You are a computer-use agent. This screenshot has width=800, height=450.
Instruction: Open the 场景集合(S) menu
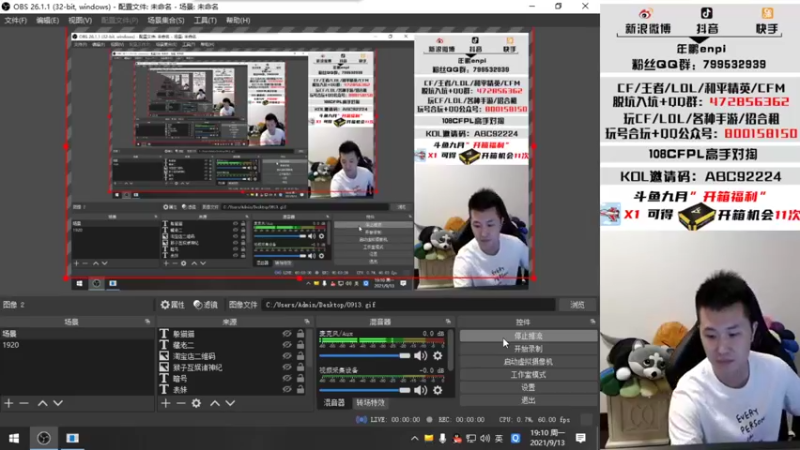point(166,20)
